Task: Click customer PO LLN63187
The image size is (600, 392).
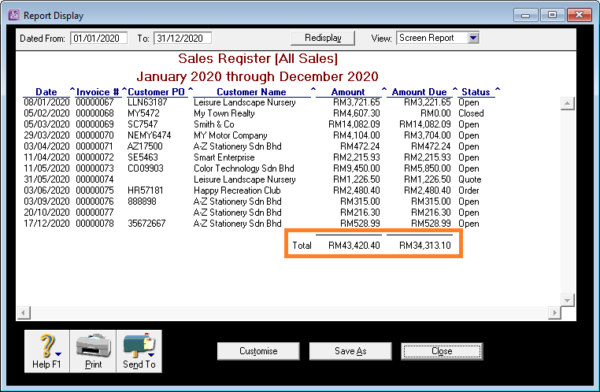Action: 147,102
